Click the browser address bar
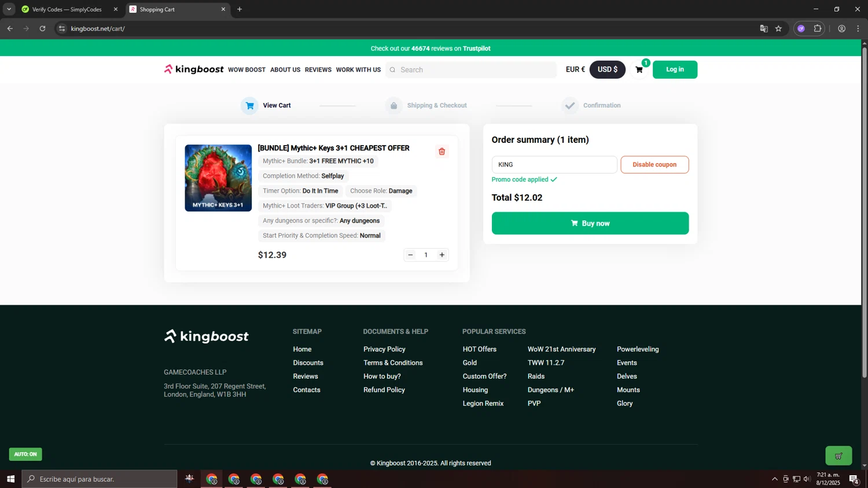This screenshot has height=488, width=868. pos(405,28)
